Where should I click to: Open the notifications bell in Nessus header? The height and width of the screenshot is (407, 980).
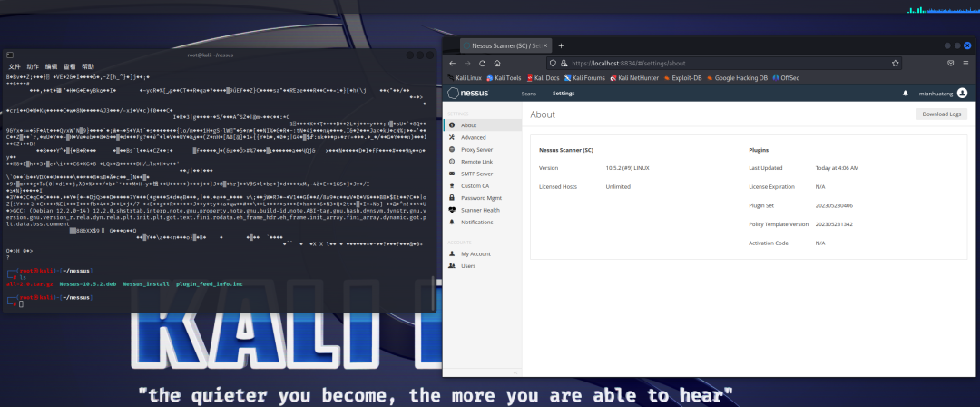click(x=905, y=93)
